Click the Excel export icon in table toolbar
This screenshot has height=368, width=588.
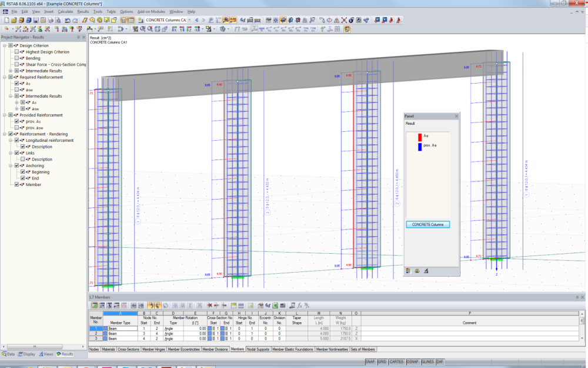click(x=275, y=306)
